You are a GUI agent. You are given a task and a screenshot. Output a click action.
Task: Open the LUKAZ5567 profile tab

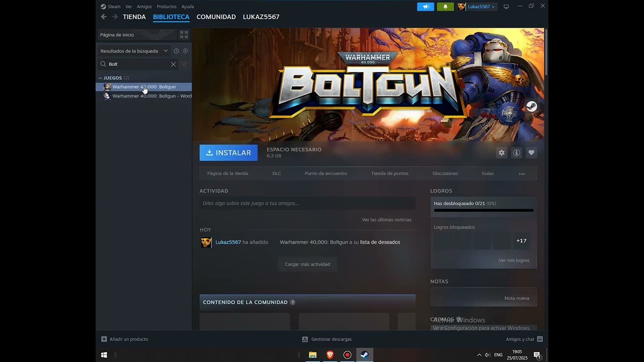pyautogui.click(x=261, y=17)
